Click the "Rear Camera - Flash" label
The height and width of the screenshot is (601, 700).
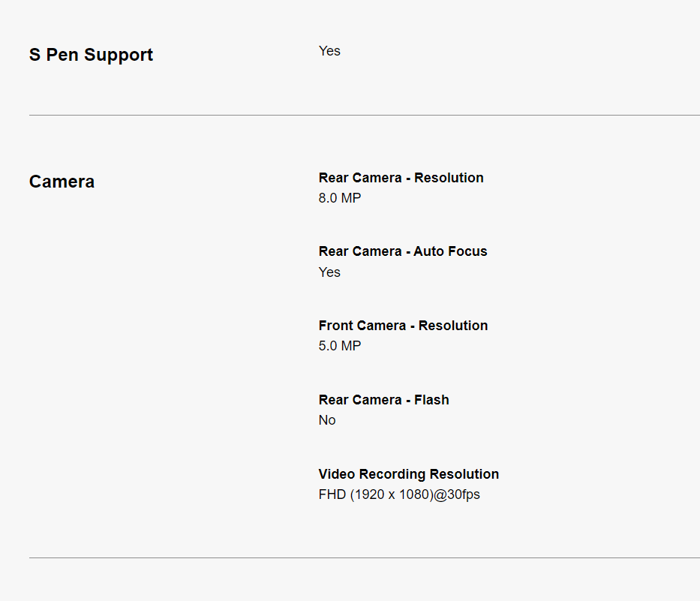pos(383,400)
